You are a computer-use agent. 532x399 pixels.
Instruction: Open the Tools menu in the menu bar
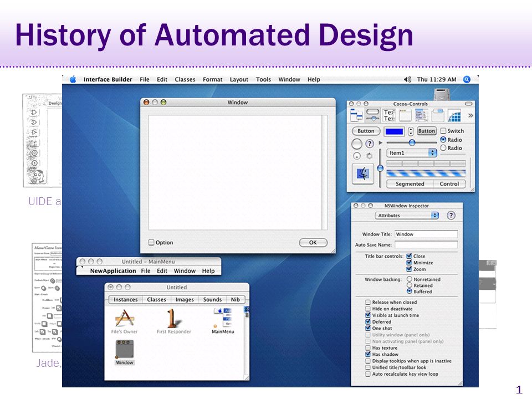point(263,79)
